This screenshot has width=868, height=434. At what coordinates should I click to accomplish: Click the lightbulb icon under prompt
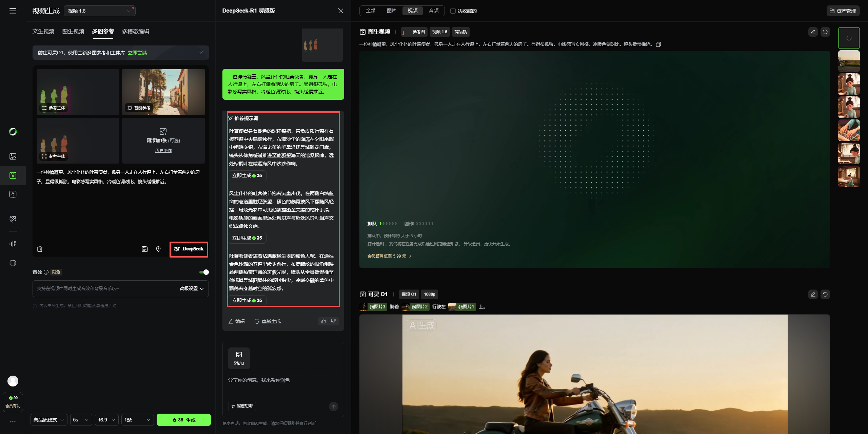point(158,249)
